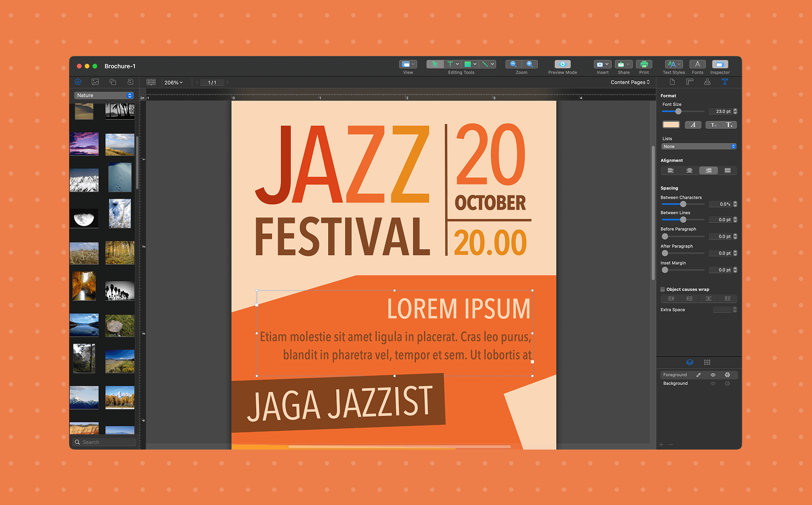Switch to the grid tab in the layers panel
Screen dimensions: 812x505
(x=707, y=362)
